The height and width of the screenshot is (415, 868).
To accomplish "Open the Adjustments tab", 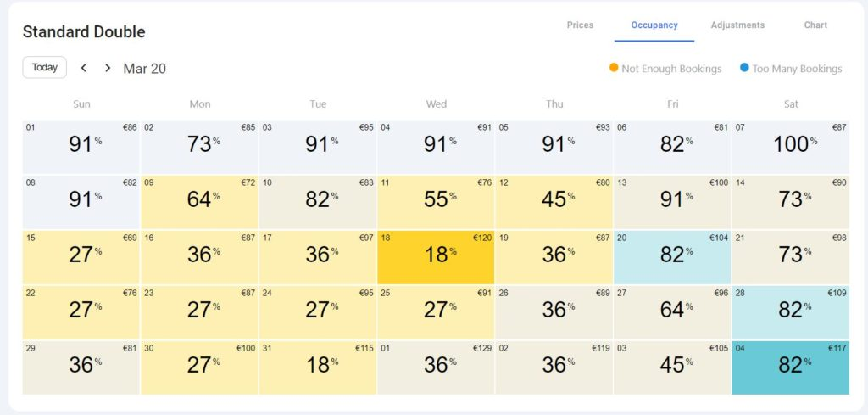I will pyautogui.click(x=737, y=25).
